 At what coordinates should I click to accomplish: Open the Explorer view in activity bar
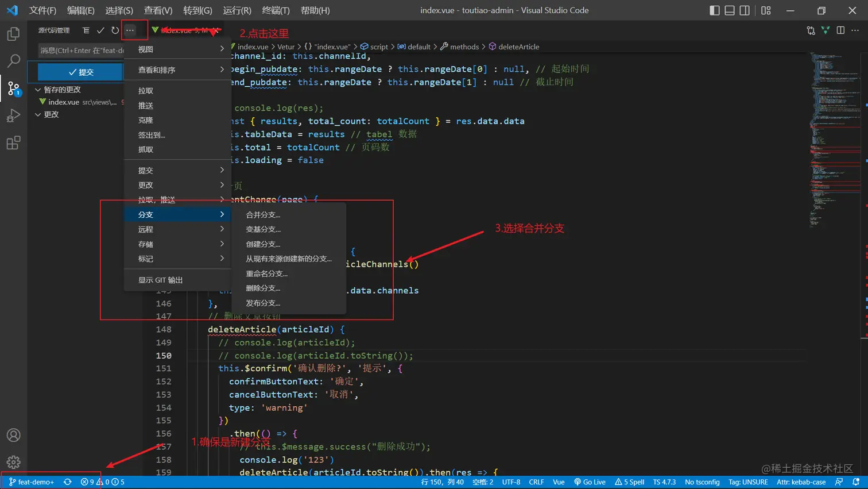pyautogui.click(x=13, y=34)
